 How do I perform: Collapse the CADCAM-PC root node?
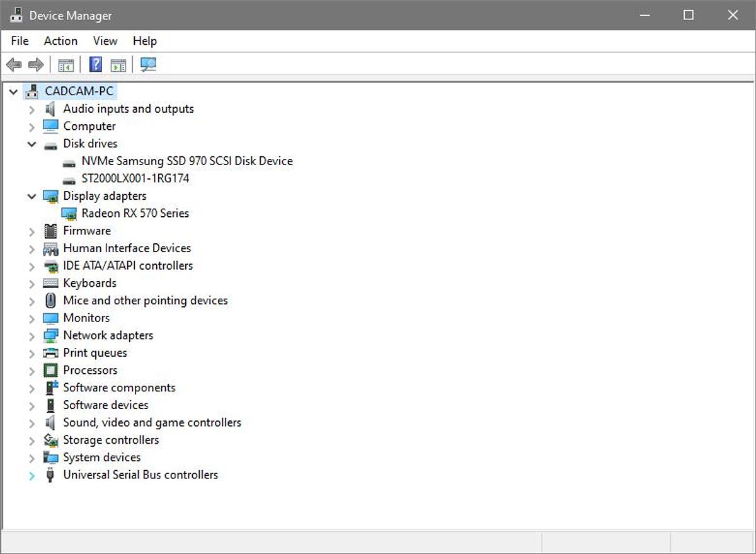click(x=13, y=92)
